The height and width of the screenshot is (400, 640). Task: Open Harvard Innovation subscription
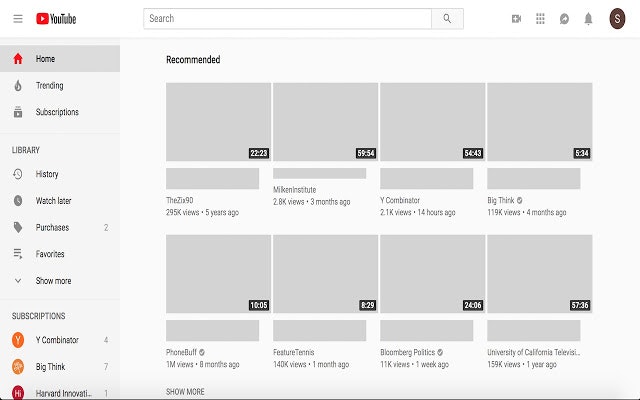point(60,391)
